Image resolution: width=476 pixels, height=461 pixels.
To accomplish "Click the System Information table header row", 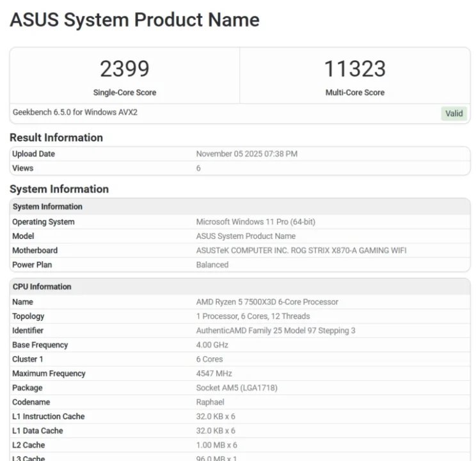I will [x=240, y=207].
